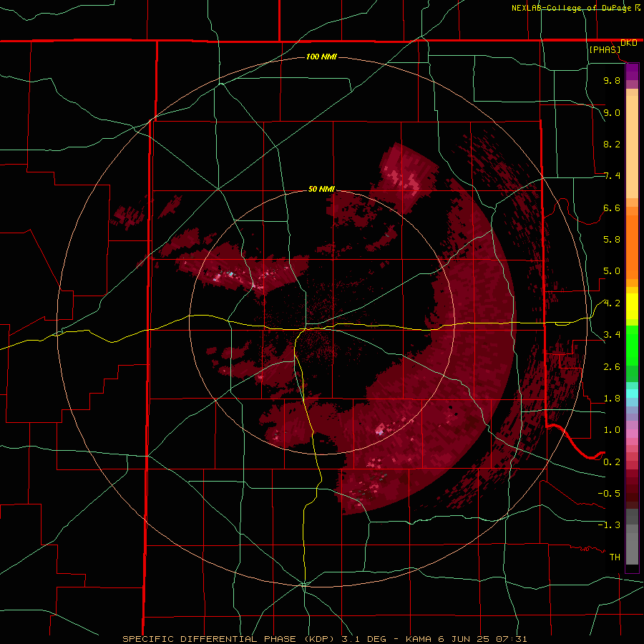Select the 4.2 value on the color scale
This screenshot has width=644, height=644.
(612, 303)
